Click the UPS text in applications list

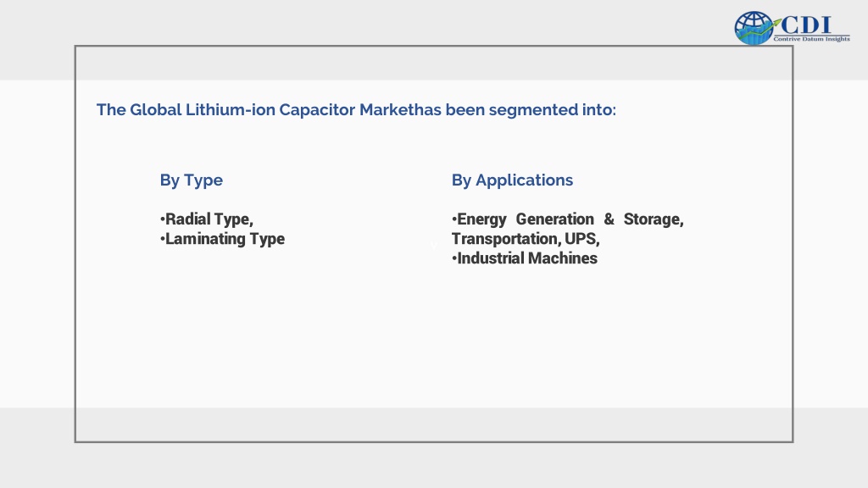coord(581,239)
